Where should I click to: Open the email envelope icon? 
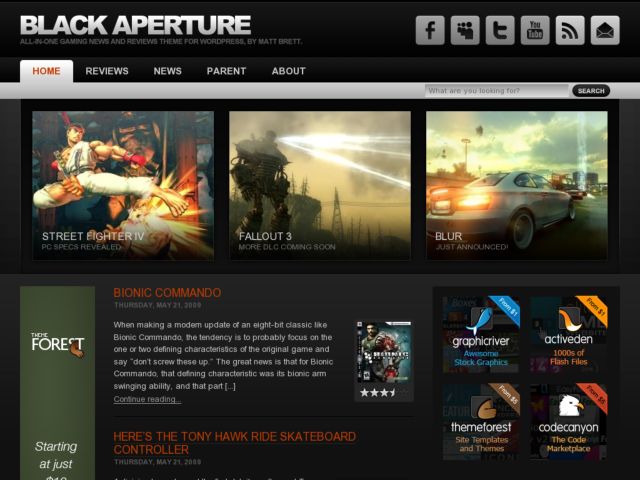coord(605,30)
